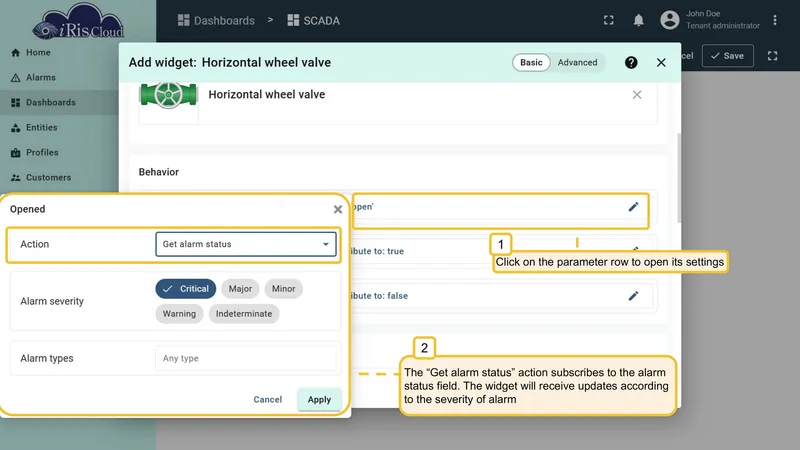Deselect the Critical severity chip
The height and width of the screenshot is (450, 800).
click(186, 289)
